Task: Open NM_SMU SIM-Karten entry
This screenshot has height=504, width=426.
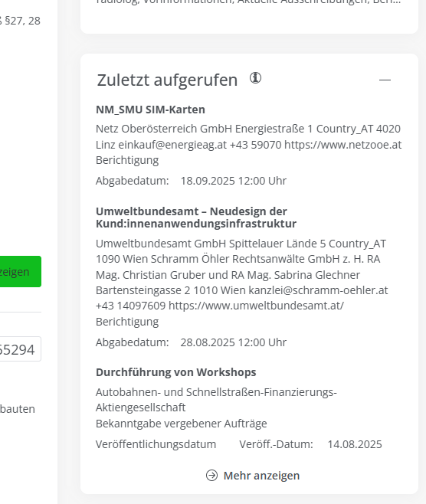Action: click(150, 110)
